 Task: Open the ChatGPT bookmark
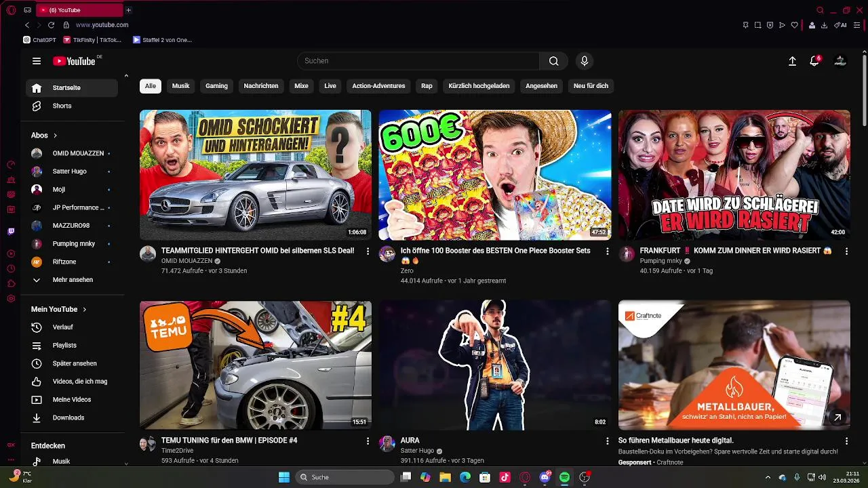click(39, 40)
